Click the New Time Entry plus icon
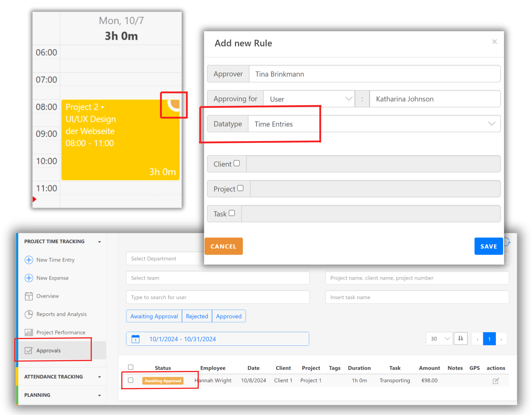Image resolution: width=532 pixels, height=415 pixels. click(x=29, y=260)
